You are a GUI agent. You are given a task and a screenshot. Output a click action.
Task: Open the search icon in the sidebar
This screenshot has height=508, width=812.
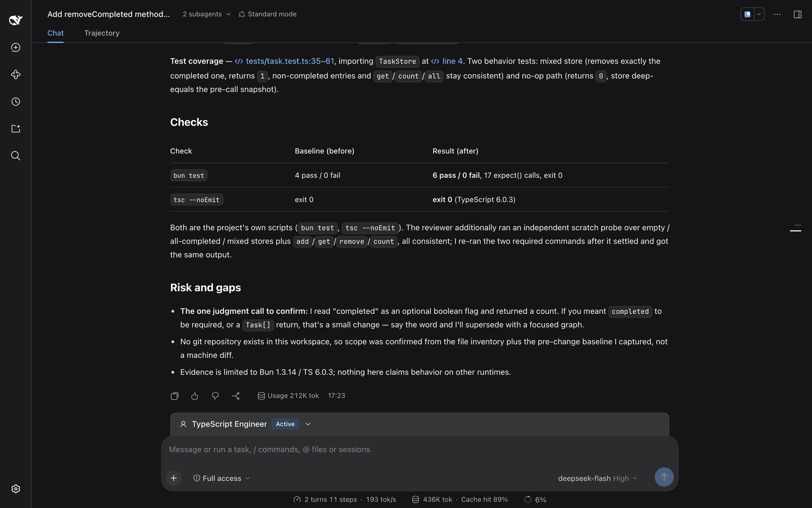pos(16,156)
